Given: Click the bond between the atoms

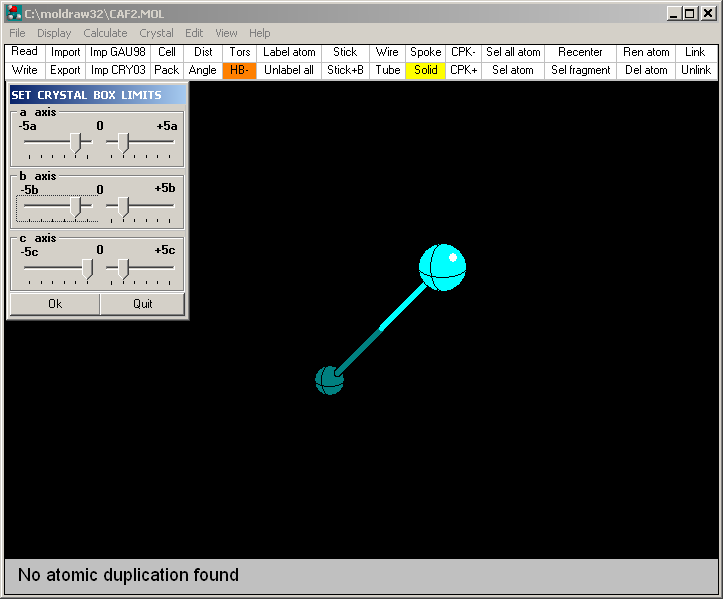Looking at the screenshot, I should pos(381,329).
